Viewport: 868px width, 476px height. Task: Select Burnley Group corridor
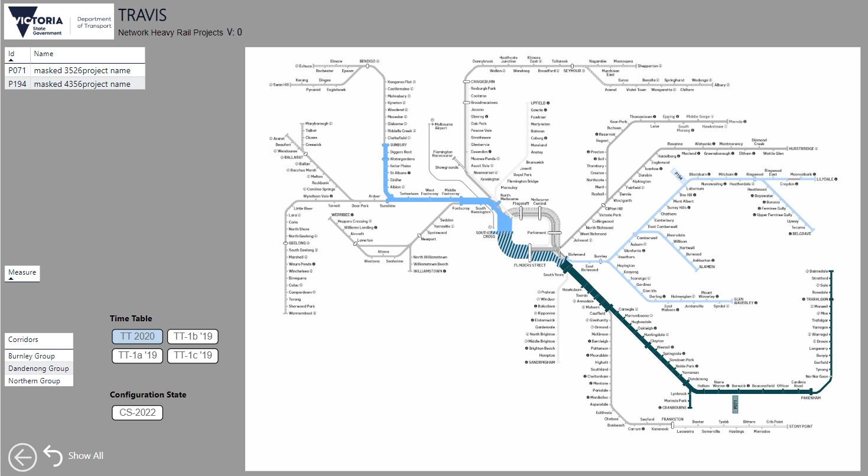(x=32, y=356)
